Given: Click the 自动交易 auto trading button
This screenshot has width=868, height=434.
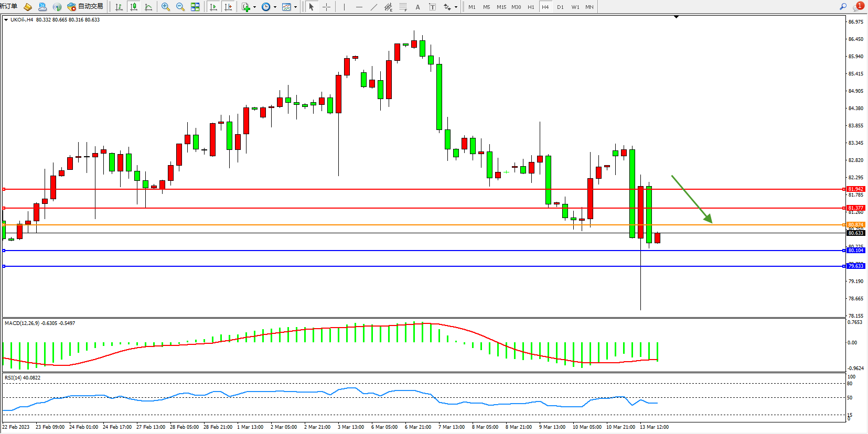Looking at the screenshot, I should coord(85,6).
